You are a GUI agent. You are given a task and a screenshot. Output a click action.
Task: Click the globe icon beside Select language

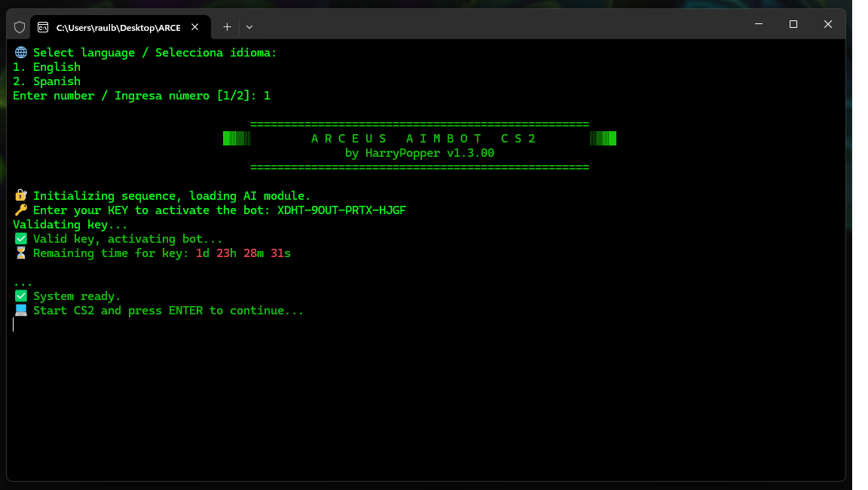tap(20, 53)
